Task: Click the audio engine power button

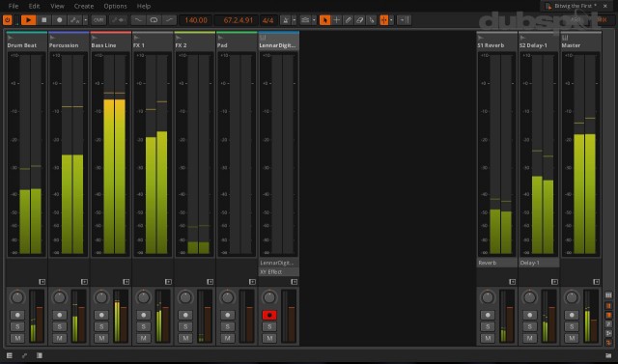Action: [x=7, y=20]
